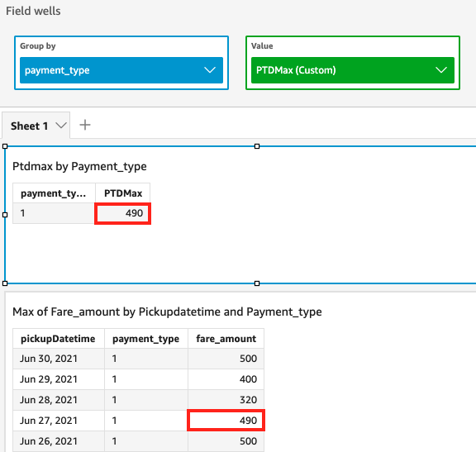Click the bottom-left resize handle of the visual
This screenshot has height=452, width=476.
click(x=5, y=283)
